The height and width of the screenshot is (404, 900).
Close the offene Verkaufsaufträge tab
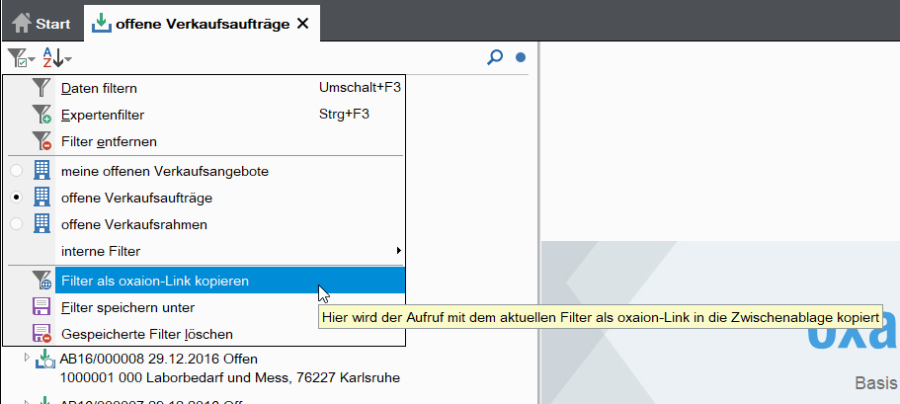tap(302, 24)
